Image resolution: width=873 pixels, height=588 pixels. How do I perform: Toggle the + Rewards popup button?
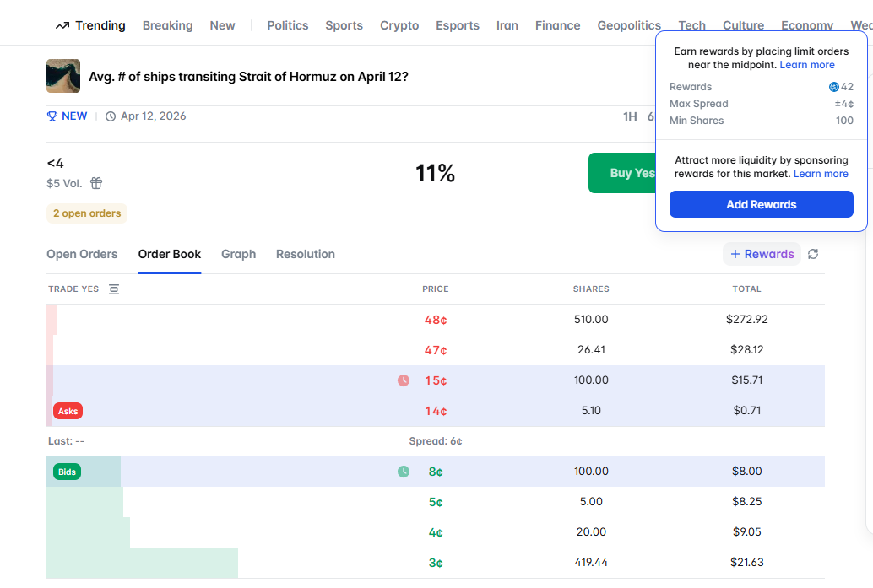pos(762,254)
